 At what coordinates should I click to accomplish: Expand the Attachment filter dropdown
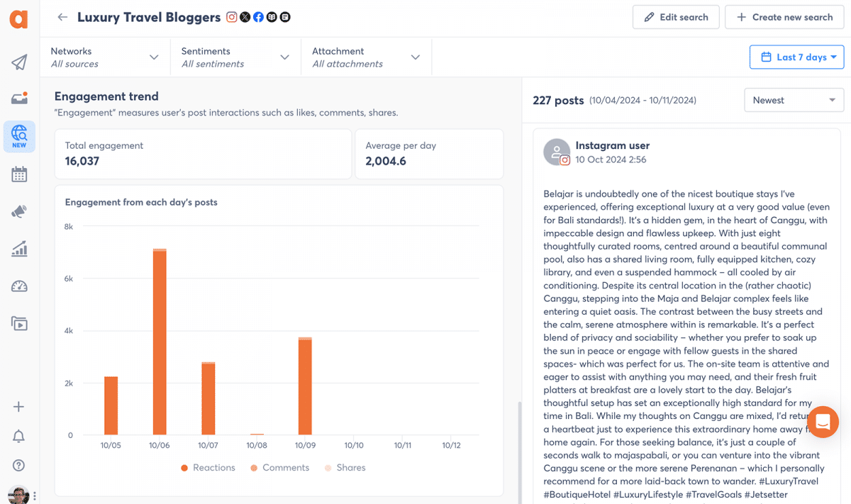tap(366, 57)
